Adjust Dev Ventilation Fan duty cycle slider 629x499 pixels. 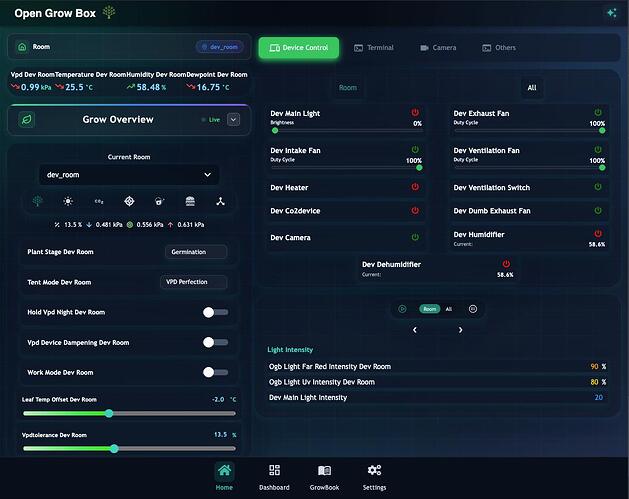coord(530,168)
